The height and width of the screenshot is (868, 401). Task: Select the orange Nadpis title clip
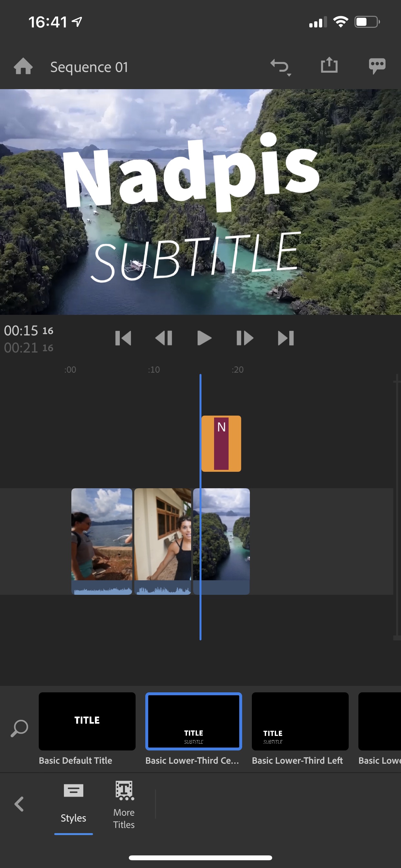tap(221, 443)
